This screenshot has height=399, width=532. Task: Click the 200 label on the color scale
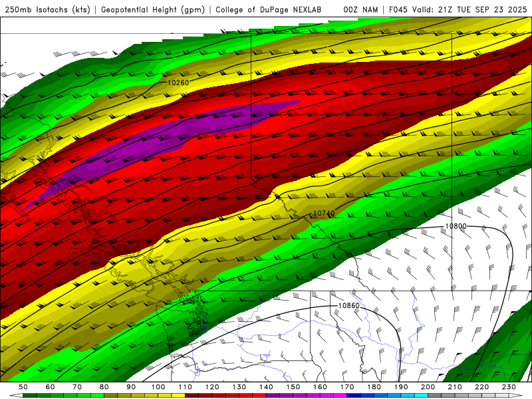click(x=428, y=387)
